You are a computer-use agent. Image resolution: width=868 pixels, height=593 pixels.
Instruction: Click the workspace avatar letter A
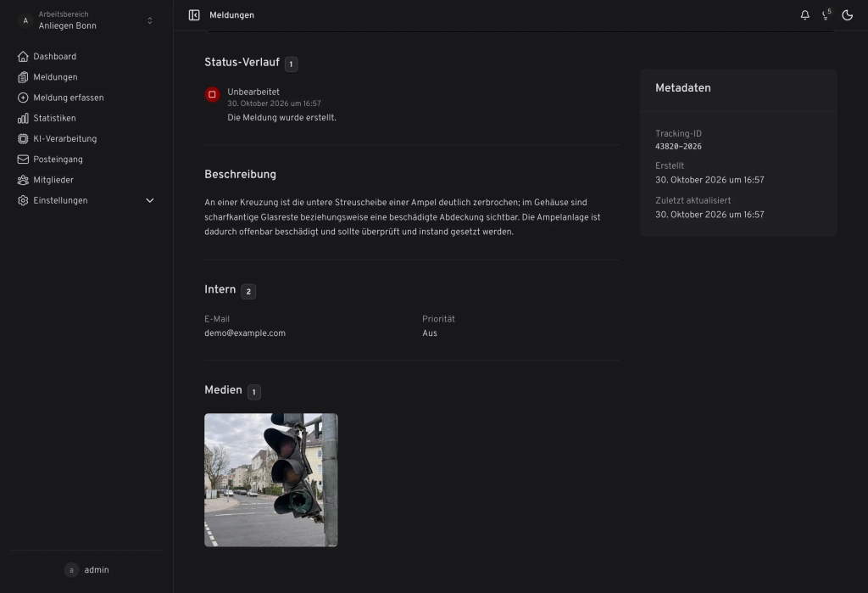pos(25,20)
